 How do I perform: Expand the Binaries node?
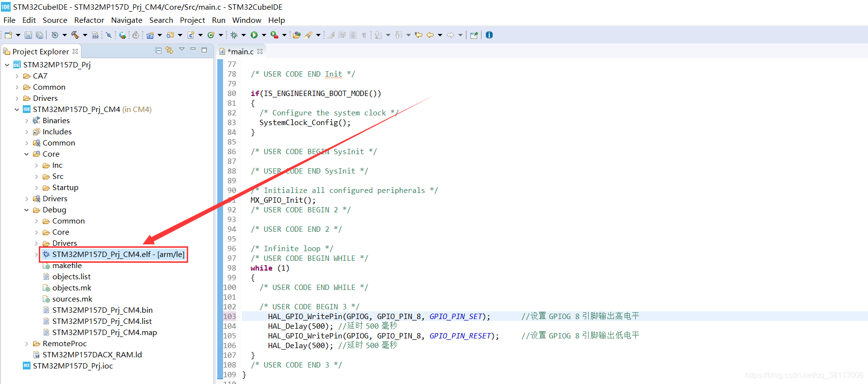27,121
